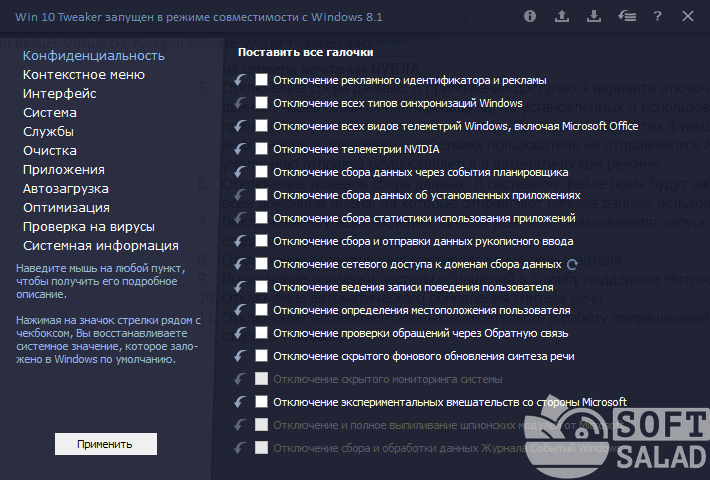Tick handwriting input data checkbox

click(x=261, y=240)
